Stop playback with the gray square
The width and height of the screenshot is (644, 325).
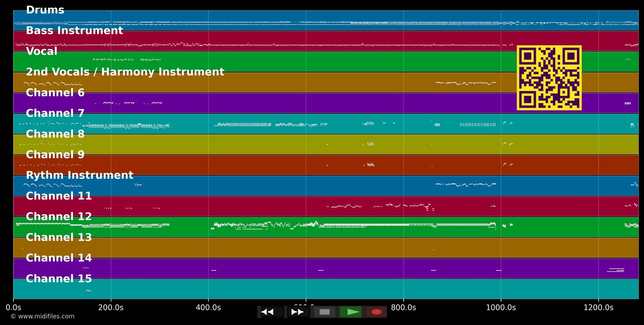(x=325, y=312)
